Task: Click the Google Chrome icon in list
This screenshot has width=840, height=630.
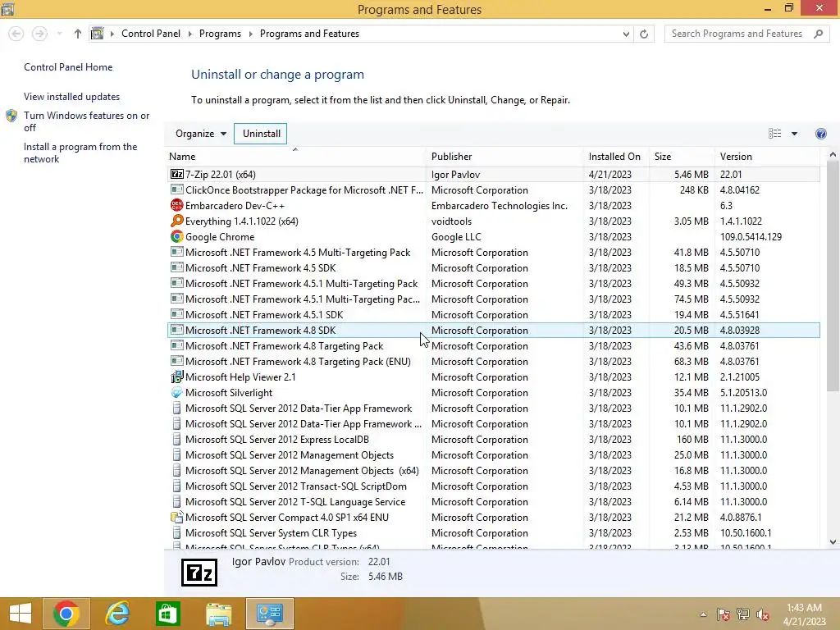Action: pos(177,236)
